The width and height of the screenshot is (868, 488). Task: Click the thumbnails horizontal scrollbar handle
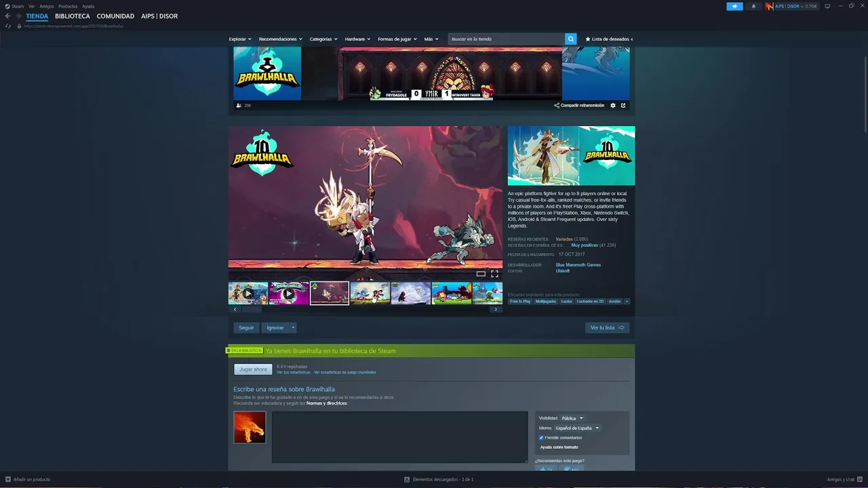[252, 309]
